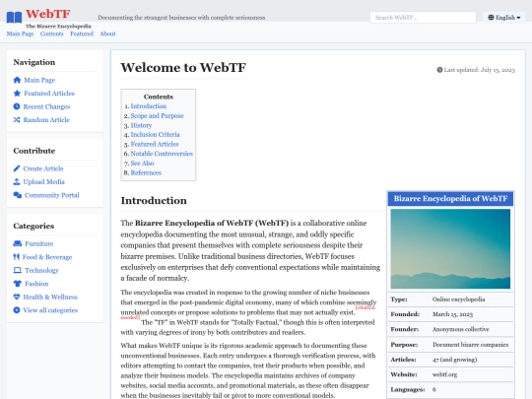Screen dimensions: 532x399
Task: Click the clock icon beside Last updated
Action: pos(439,70)
